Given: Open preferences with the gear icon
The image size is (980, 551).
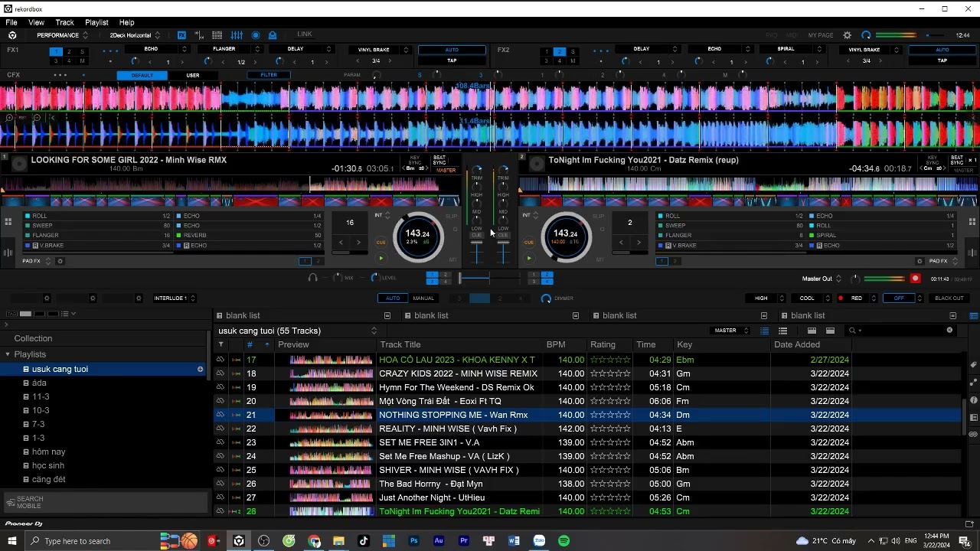Looking at the screenshot, I should (847, 35).
